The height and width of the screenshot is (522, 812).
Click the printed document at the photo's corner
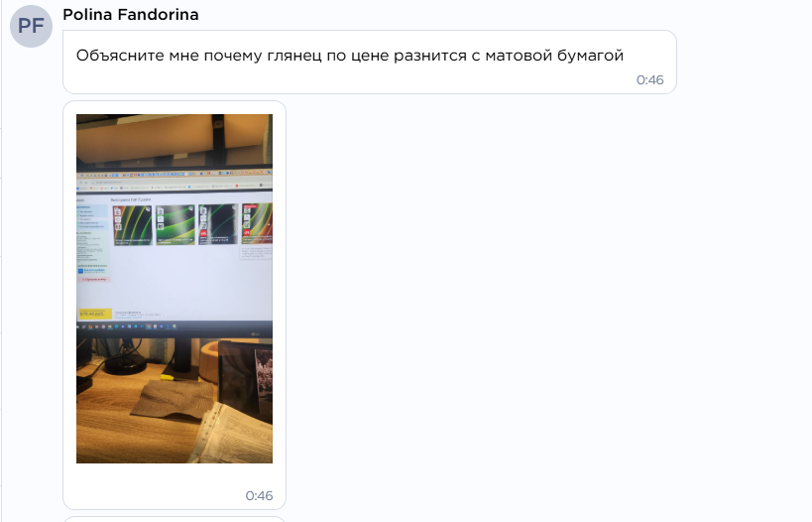coord(238,432)
